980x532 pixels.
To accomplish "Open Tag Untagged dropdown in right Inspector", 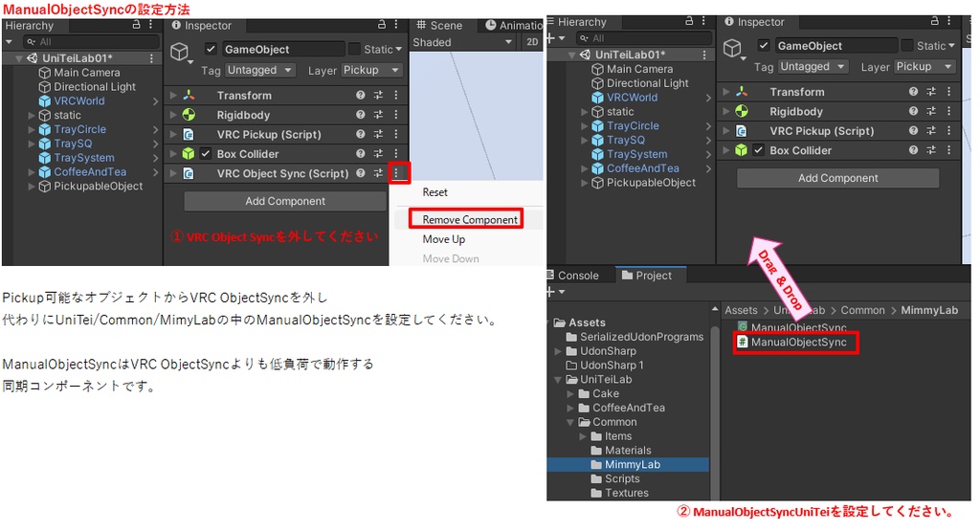I will (x=813, y=66).
